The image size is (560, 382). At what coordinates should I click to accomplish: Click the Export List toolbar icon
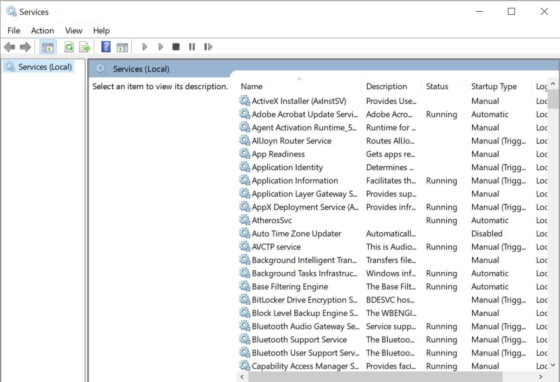click(85, 47)
